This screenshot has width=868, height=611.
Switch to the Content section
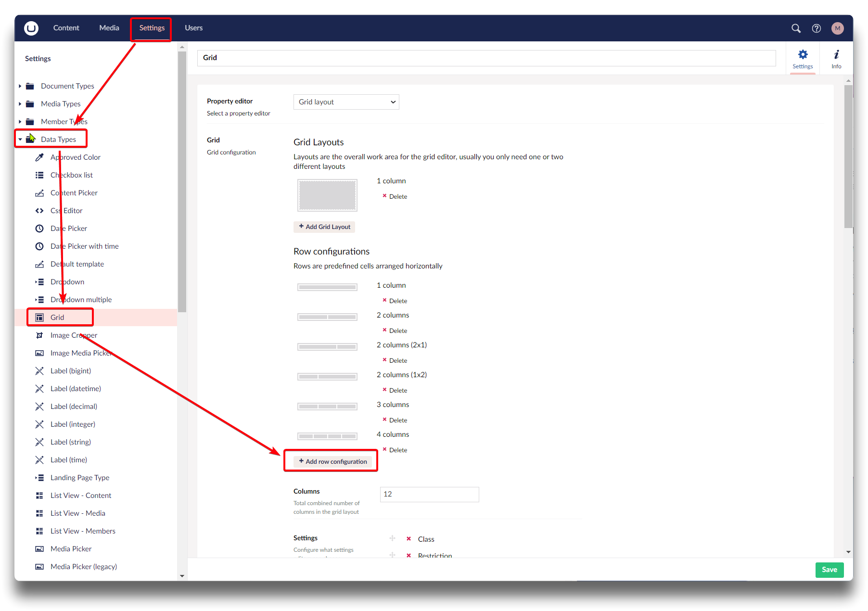tap(66, 28)
